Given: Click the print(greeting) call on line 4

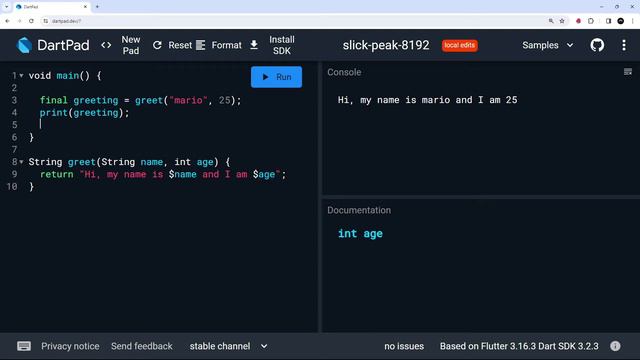Looking at the screenshot, I should click(x=84, y=113).
